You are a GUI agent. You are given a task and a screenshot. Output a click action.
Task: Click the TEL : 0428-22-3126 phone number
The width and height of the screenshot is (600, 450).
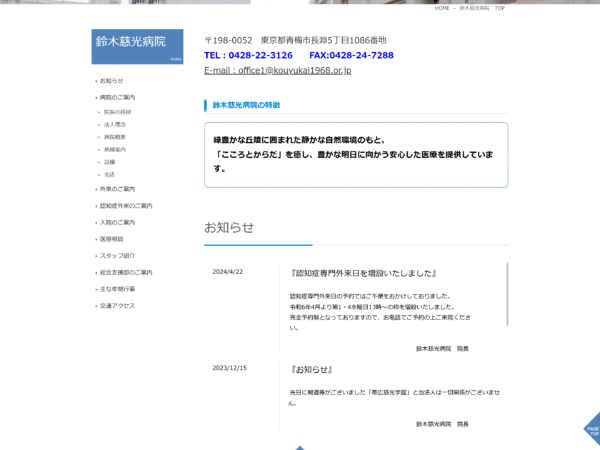[x=248, y=55]
